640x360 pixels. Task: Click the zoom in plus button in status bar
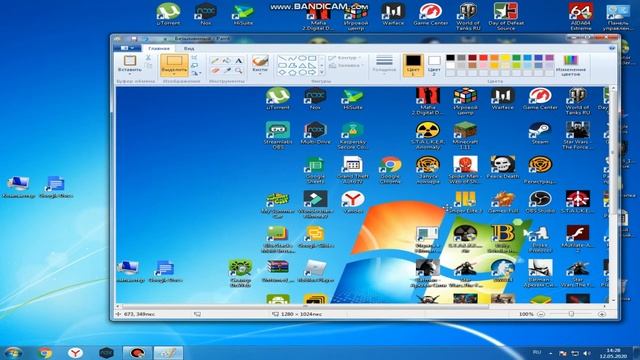[x=602, y=314]
